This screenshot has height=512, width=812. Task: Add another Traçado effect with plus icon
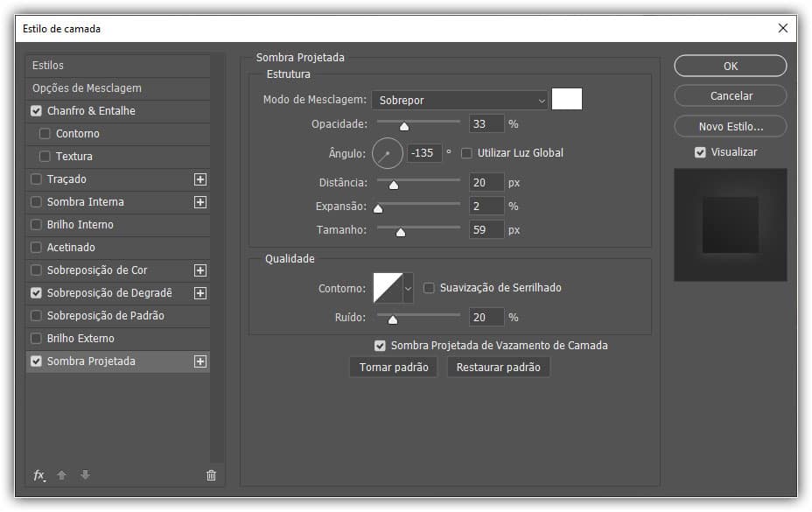tap(200, 179)
